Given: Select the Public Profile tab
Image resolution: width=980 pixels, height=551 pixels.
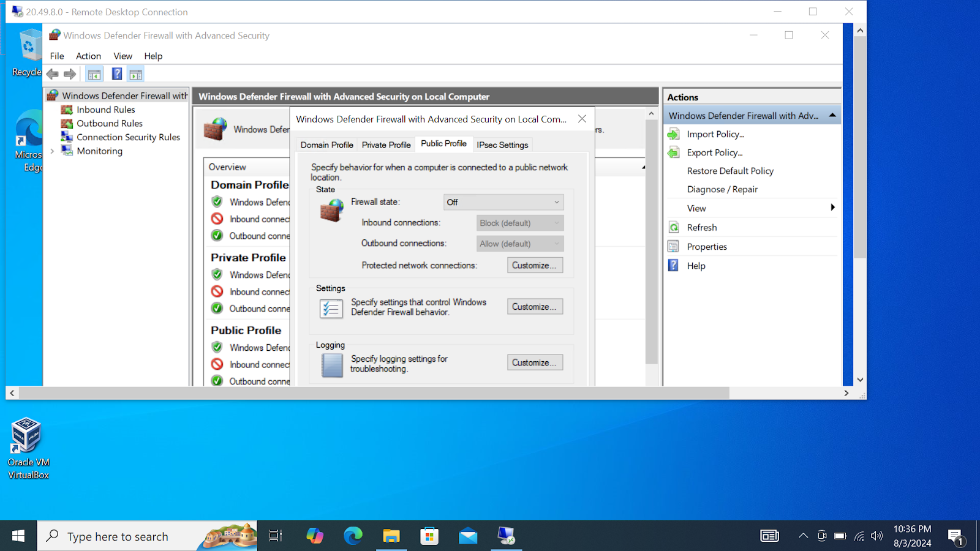Looking at the screenshot, I should click(443, 143).
